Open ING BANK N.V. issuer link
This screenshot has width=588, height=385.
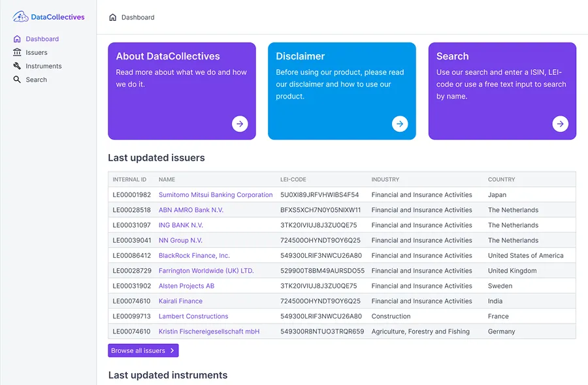(x=181, y=225)
